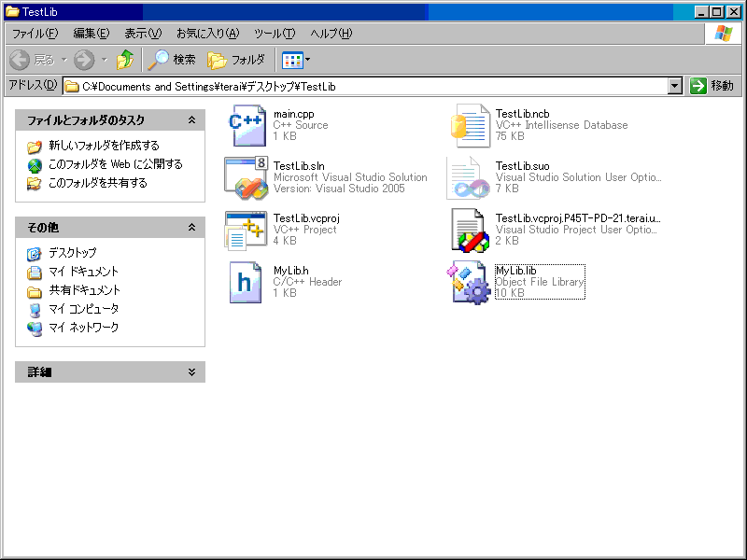This screenshot has width=747, height=560.
Task: Select the TestLib.ncb Intellisense database icon
Action: pyautogui.click(x=470, y=126)
